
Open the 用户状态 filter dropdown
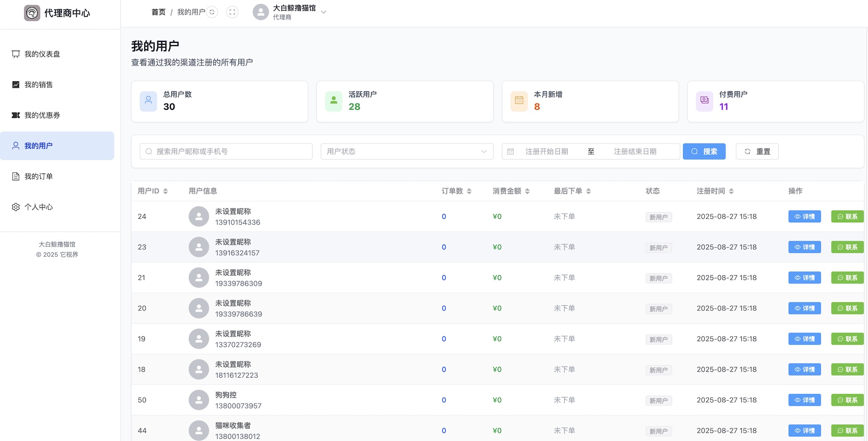[x=407, y=151]
